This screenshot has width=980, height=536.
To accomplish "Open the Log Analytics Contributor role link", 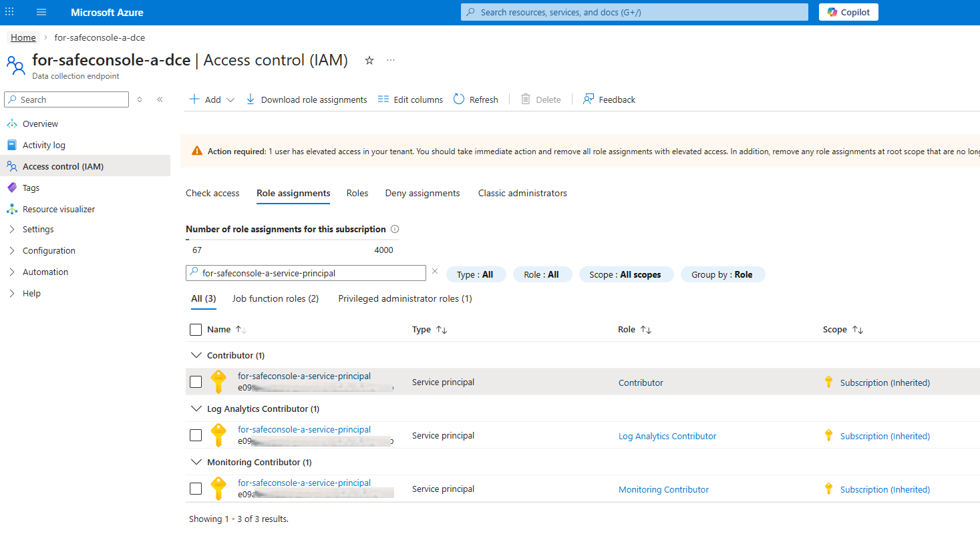I will pyautogui.click(x=667, y=436).
